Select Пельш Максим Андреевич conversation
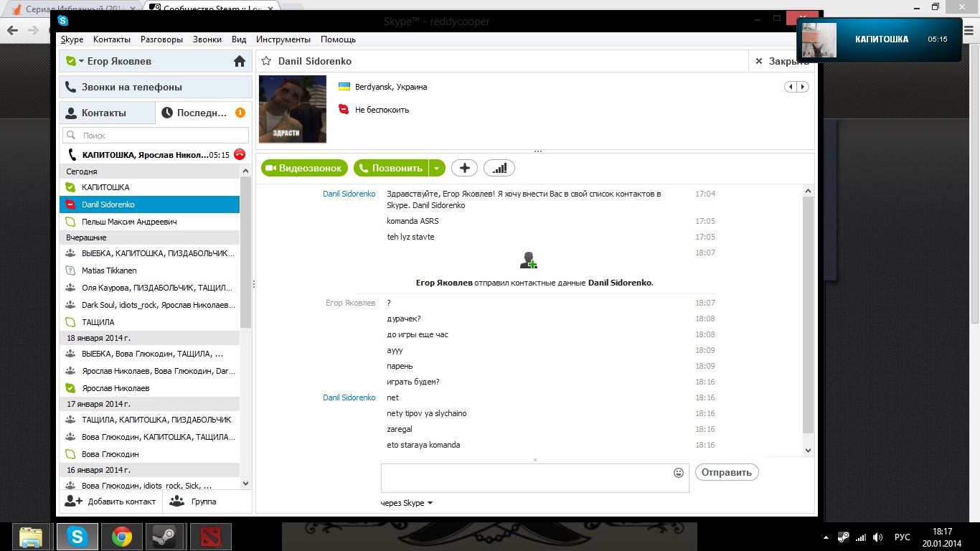Screen dimensions: 980x551 coord(149,222)
